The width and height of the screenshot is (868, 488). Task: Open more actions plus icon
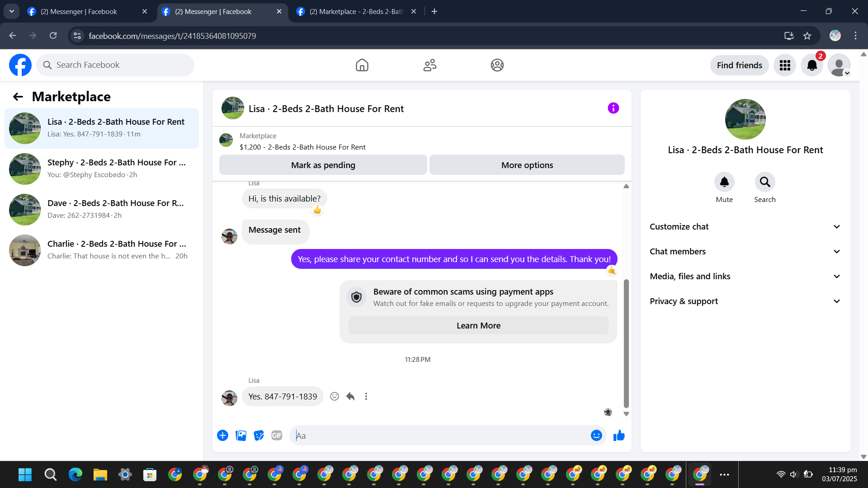pos(222,435)
